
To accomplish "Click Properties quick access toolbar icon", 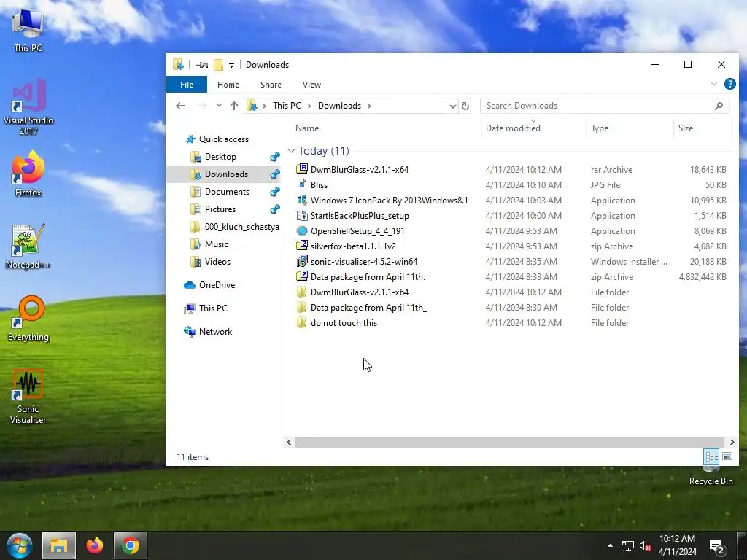I will click(202, 65).
